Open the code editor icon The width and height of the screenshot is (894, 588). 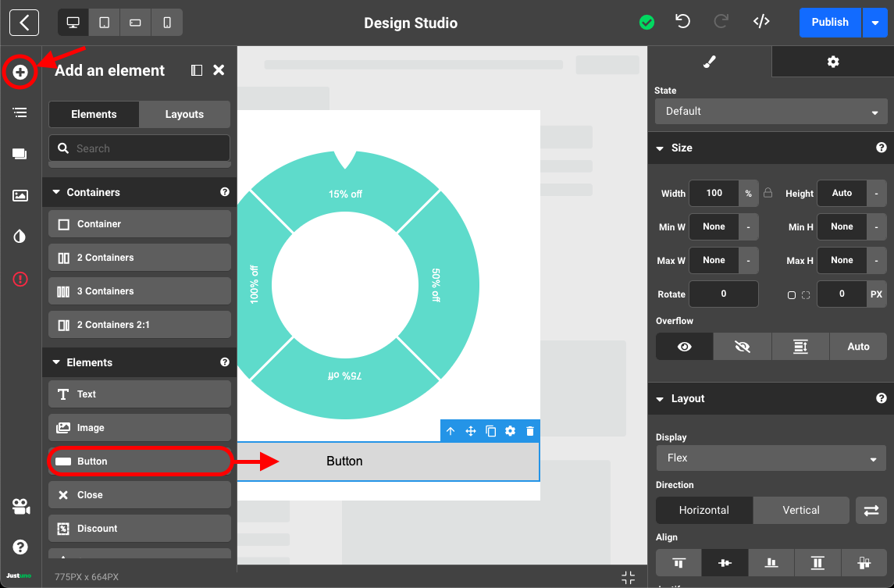pos(761,22)
